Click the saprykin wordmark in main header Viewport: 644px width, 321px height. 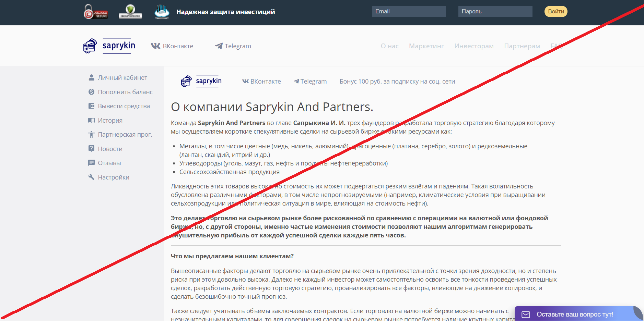pos(119,46)
